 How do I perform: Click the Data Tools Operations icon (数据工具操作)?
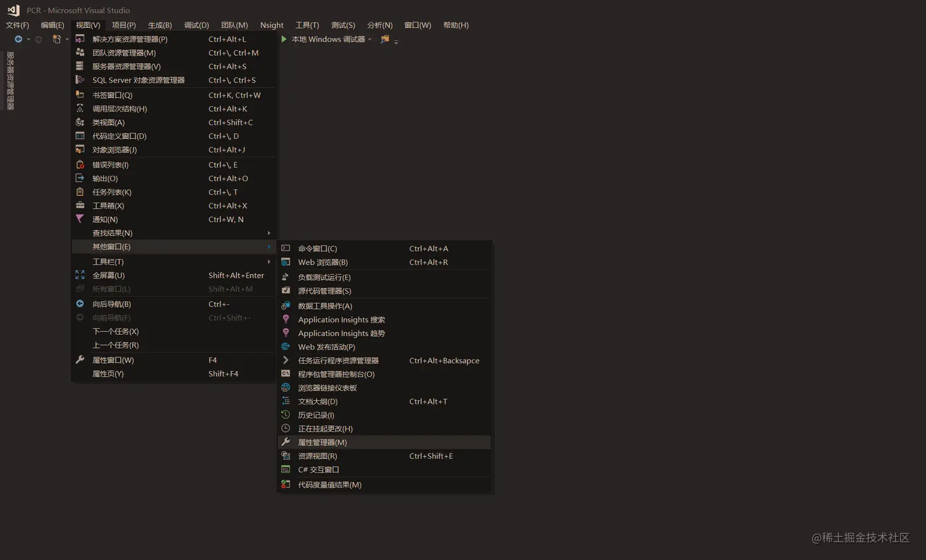pyautogui.click(x=285, y=305)
